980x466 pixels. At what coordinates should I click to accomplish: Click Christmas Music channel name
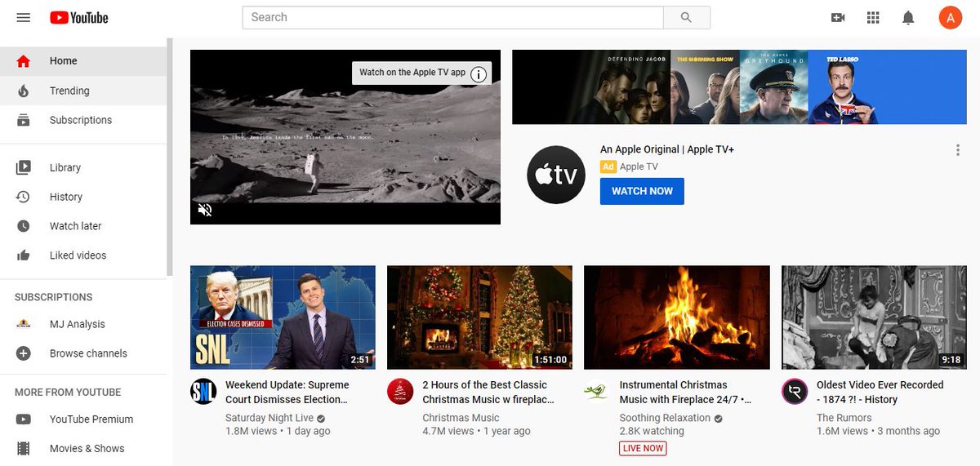[x=461, y=418]
